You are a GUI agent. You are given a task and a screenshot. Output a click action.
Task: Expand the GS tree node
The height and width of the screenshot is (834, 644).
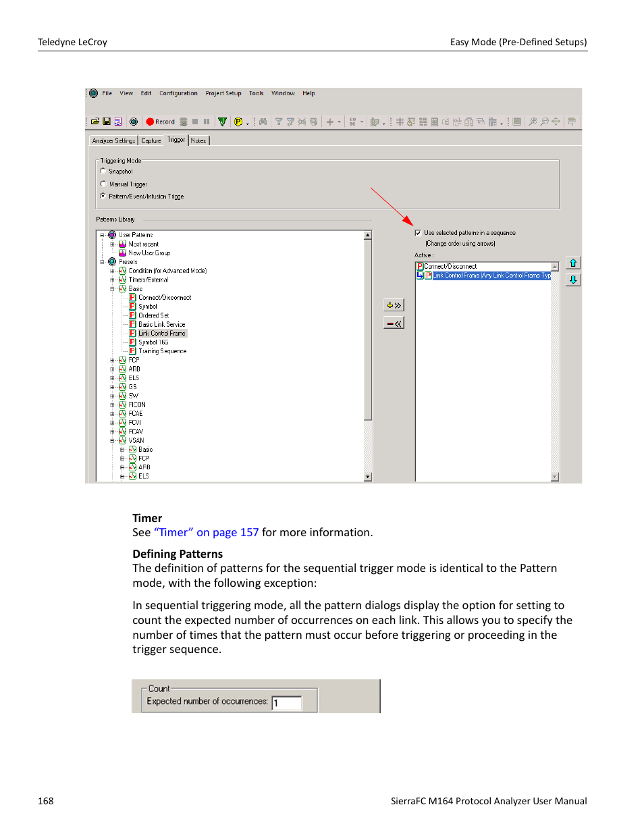pyautogui.click(x=113, y=387)
